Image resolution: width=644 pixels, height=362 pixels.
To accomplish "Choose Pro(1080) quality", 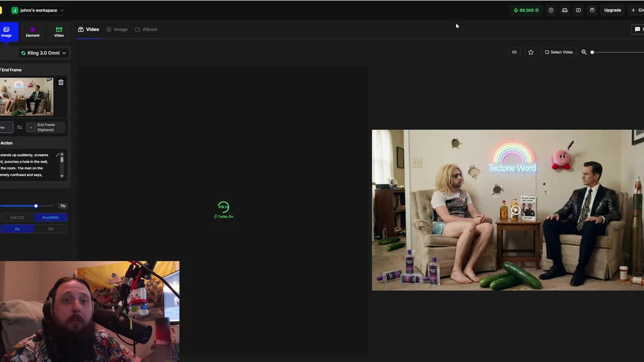I will [x=50, y=218].
